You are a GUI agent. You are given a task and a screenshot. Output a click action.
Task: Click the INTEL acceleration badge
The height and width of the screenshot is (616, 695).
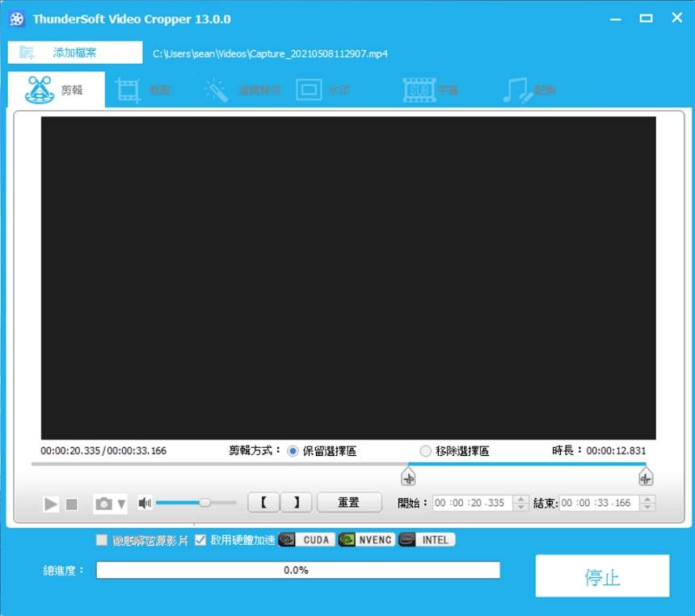click(x=427, y=540)
